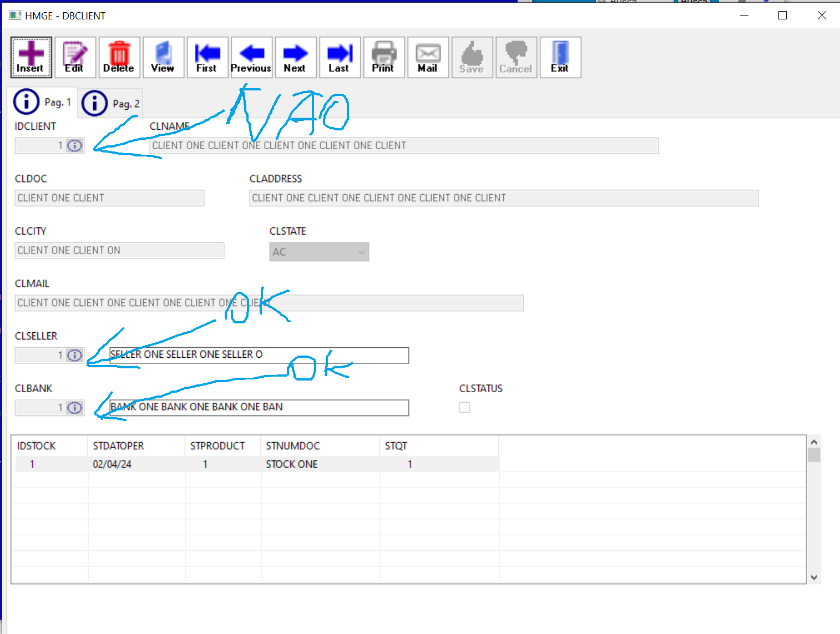Screen dimensions: 840x634
Task: Jump to the Last record
Action: click(340, 58)
